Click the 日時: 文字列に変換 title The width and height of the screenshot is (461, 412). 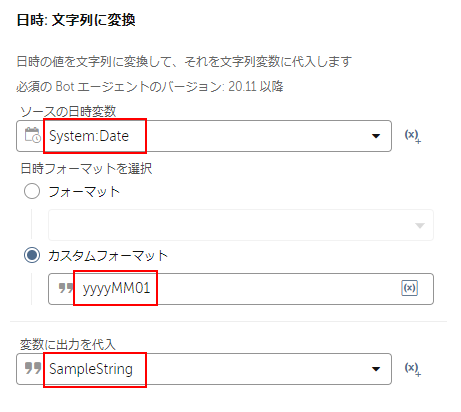[x=76, y=20]
